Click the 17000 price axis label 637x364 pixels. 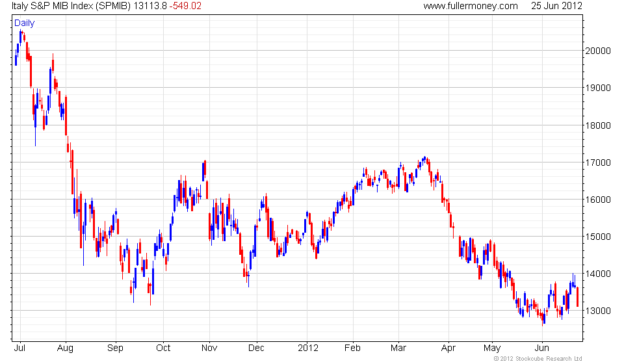click(x=597, y=162)
